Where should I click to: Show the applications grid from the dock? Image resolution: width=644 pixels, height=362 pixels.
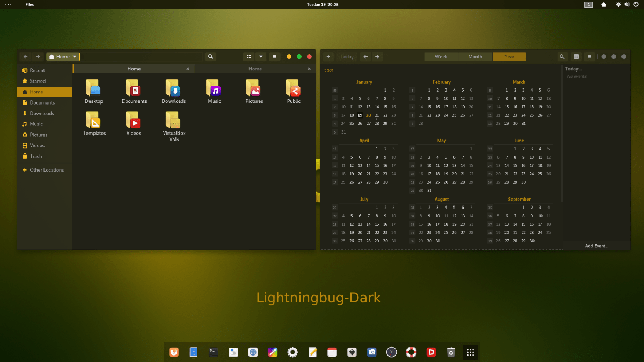click(x=470, y=352)
